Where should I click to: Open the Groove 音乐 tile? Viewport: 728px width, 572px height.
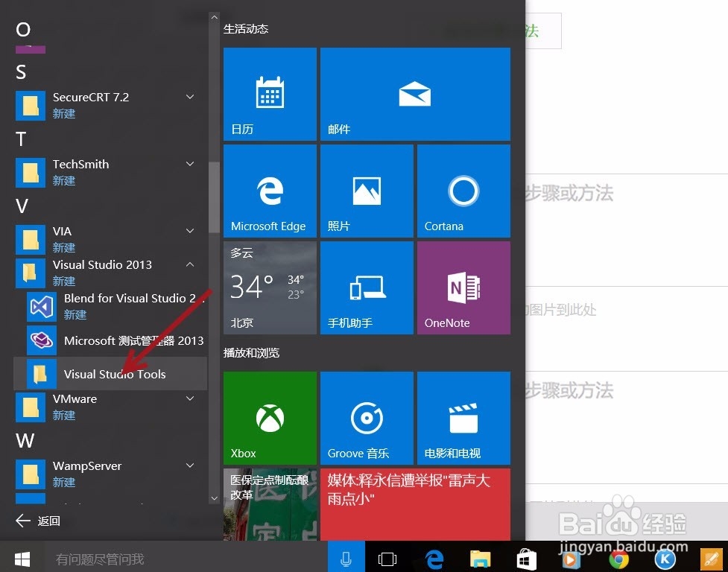[367, 418]
